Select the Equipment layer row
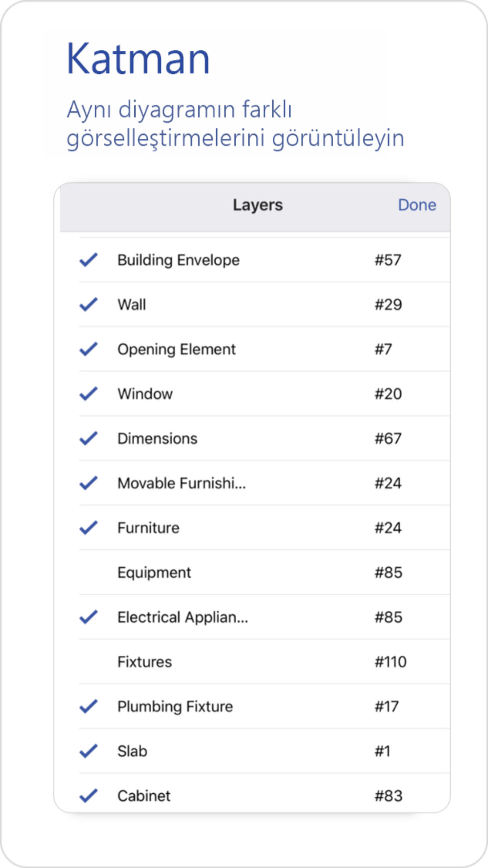488x868 pixels. (155, 572)
